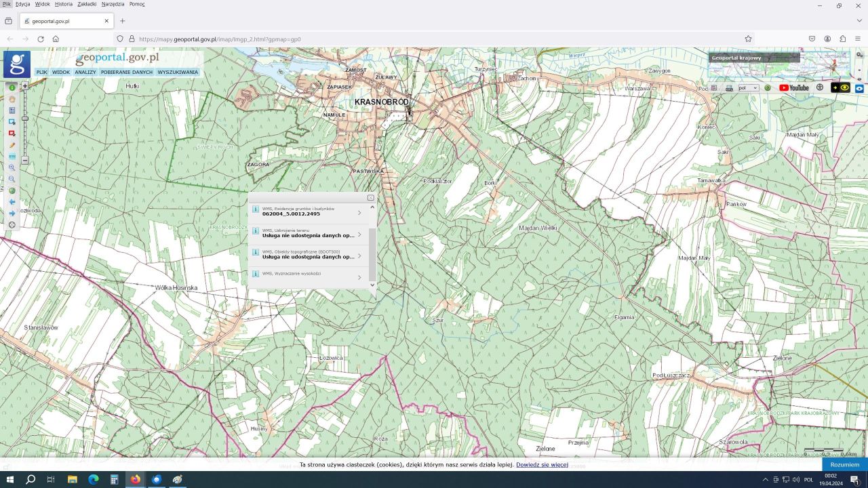Expand Wyznaczanie wysokości result row
This screenshot has height=488, width=868.
pyautogui.click(x=359, y=277)
